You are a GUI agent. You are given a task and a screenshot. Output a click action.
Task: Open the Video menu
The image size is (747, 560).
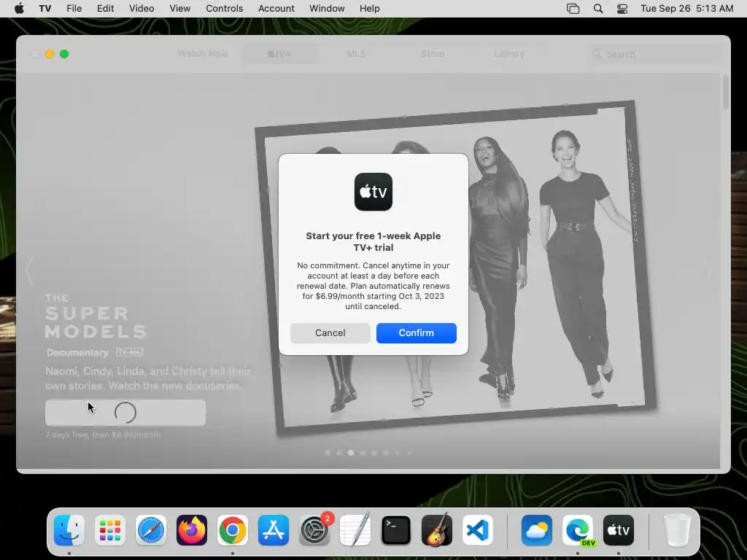(142, 8)
